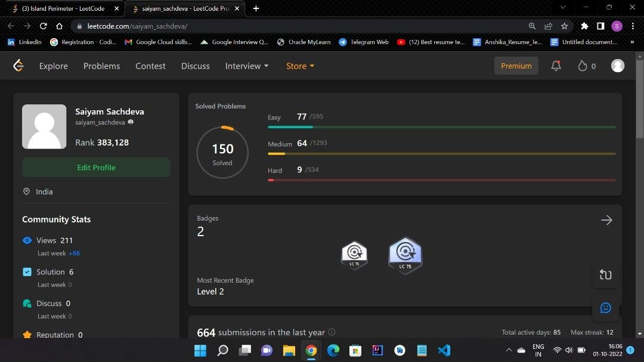This screenshot has height=362, width=644.
Task: Click the badge icon beside username
Action: 131,122
